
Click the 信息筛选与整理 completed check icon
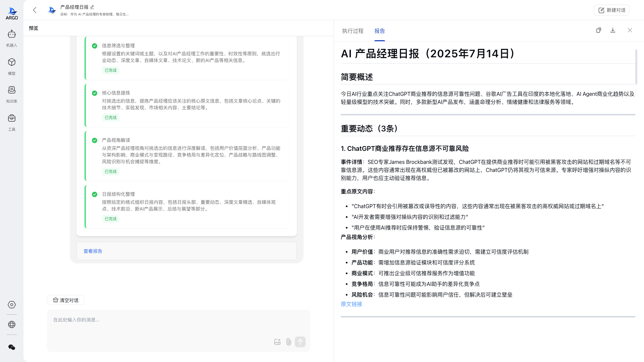(95, 46)
